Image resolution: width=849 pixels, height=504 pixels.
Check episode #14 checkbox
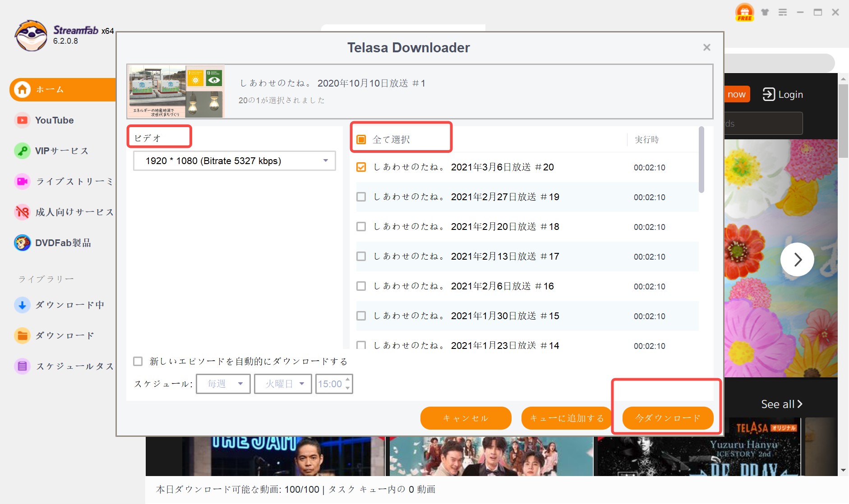[361, 345]
